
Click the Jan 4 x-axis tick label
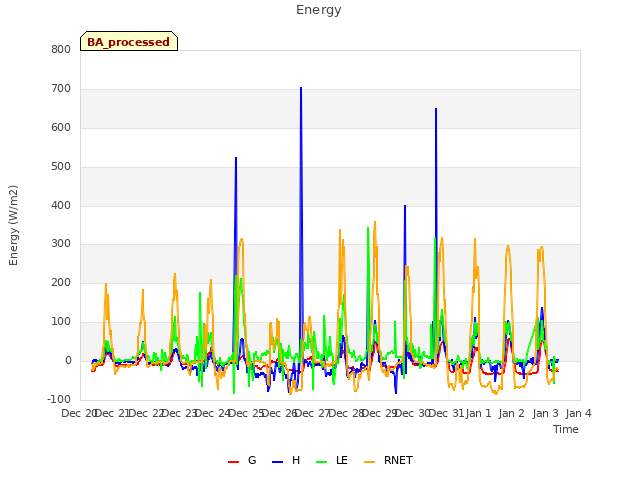(578, 413)
